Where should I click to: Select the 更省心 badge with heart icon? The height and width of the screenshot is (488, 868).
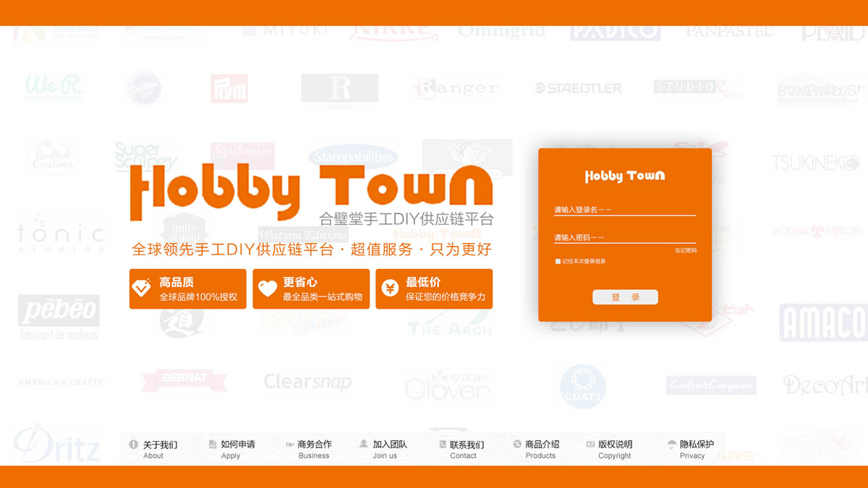point(311,289)
